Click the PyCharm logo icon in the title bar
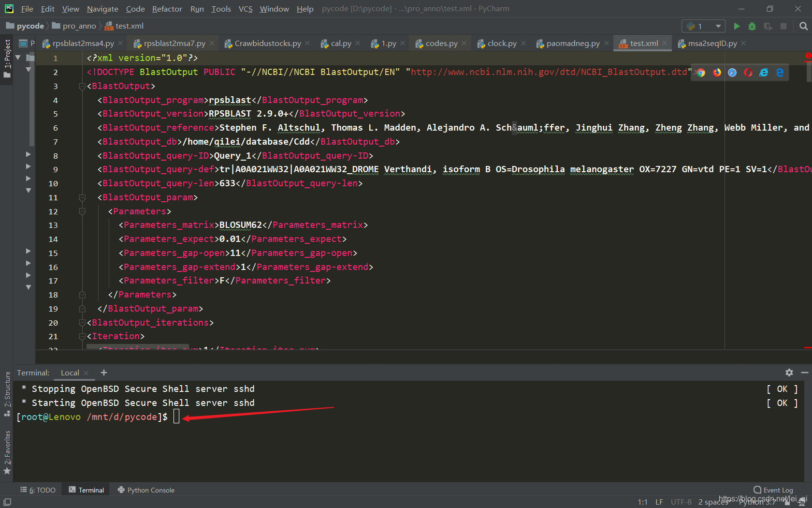 tap(9, 9)
